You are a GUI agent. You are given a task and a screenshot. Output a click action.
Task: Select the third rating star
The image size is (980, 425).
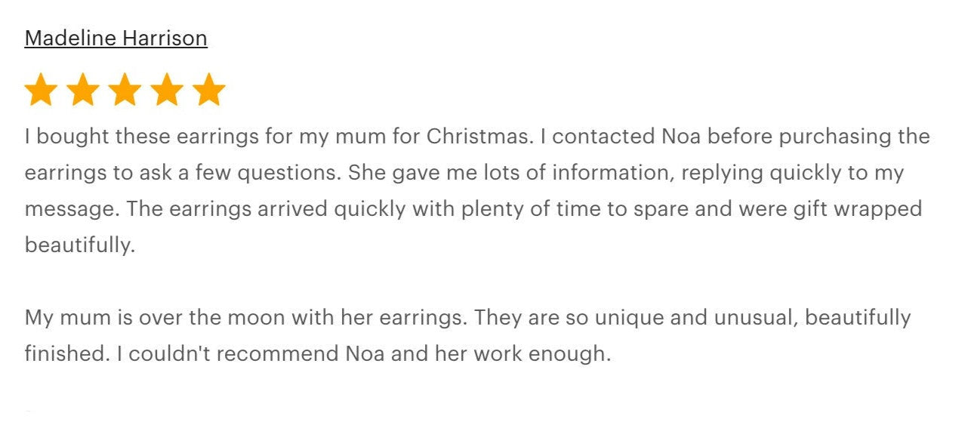tap(125, 90)
